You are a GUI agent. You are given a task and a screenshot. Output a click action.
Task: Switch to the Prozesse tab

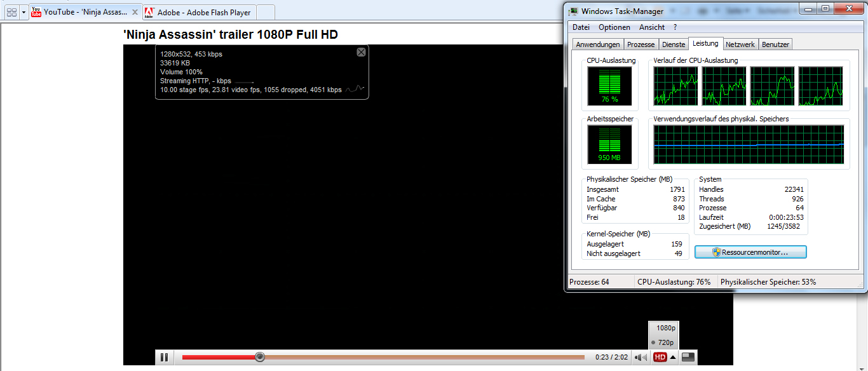click(641, 44)
